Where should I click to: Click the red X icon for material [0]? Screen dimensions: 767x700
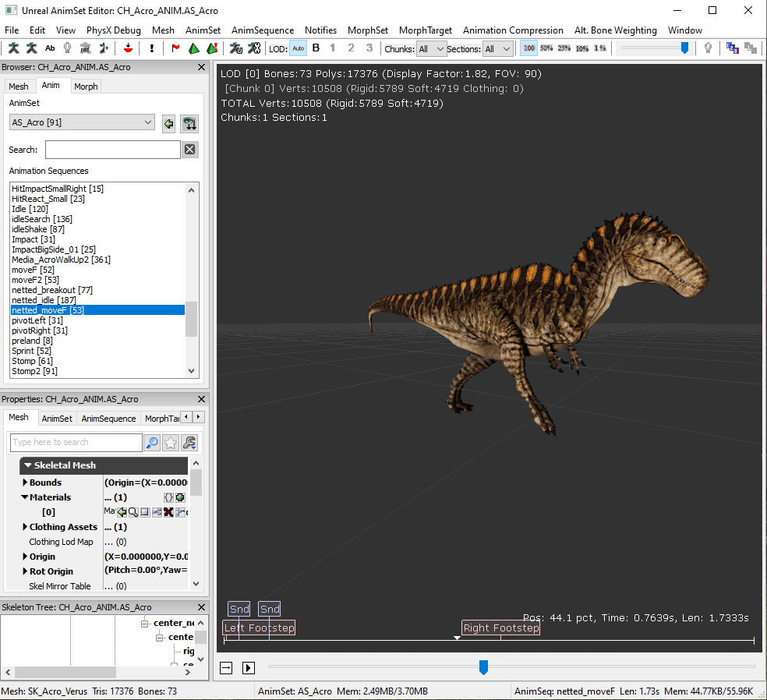click(x=168, y=512)
